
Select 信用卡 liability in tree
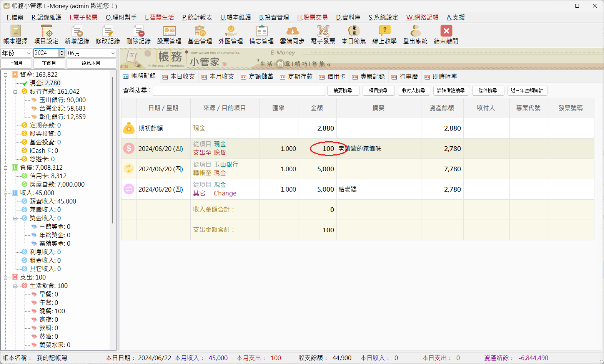click(x=48, y=176)
